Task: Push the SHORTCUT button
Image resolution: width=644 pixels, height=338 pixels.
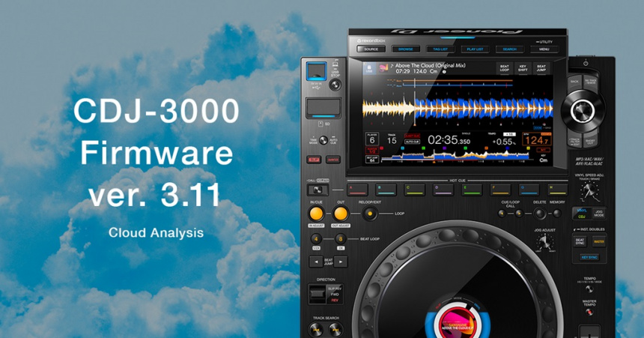Action: [590, 141]
